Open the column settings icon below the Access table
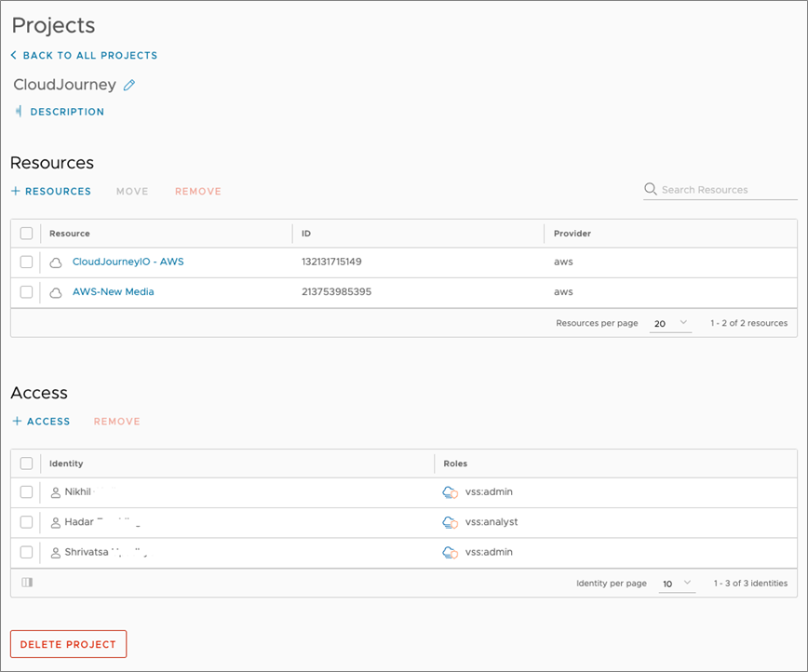The image size is (808, 672). coord(26,582)
